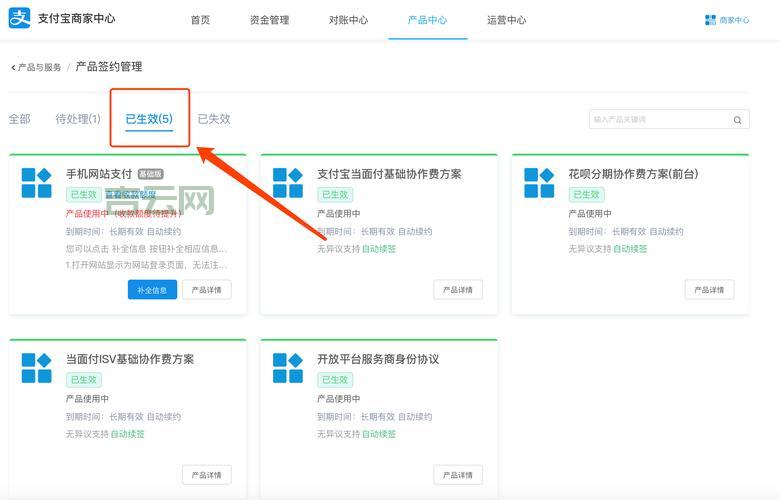Click the blue 补全信息 button
Viewport: 780px width, 500px height.
(x=152, y=290)
